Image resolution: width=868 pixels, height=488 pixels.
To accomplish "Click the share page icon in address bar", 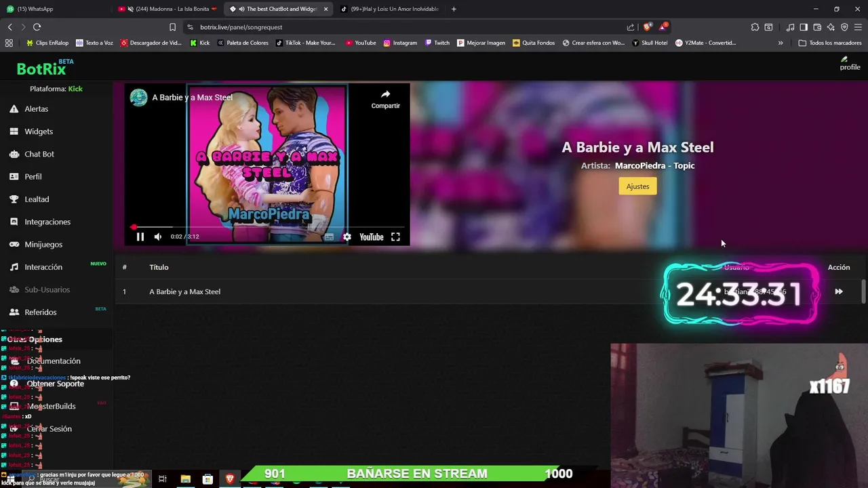I will (x=631, y=27).
